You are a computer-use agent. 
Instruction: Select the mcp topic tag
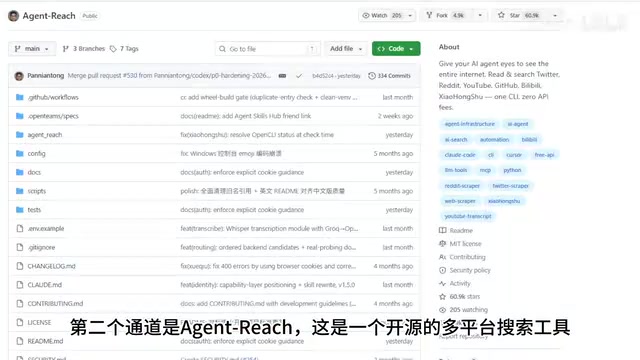(x=485, y=170)
